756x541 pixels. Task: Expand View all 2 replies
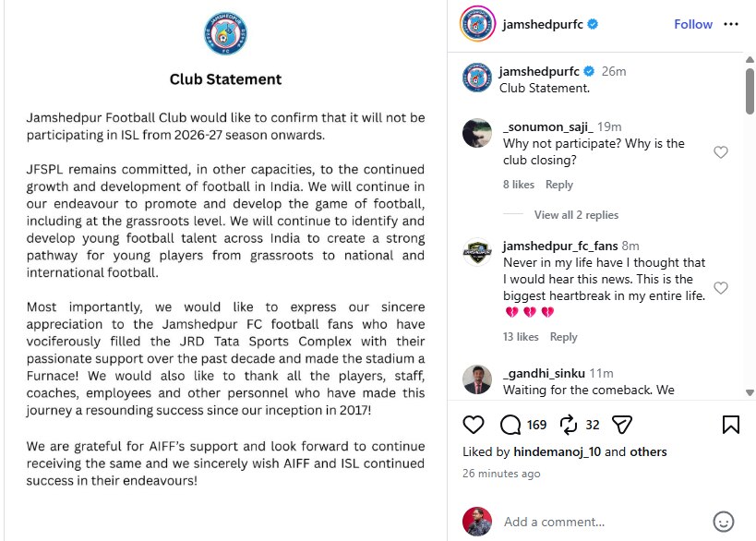click(576, 214)
